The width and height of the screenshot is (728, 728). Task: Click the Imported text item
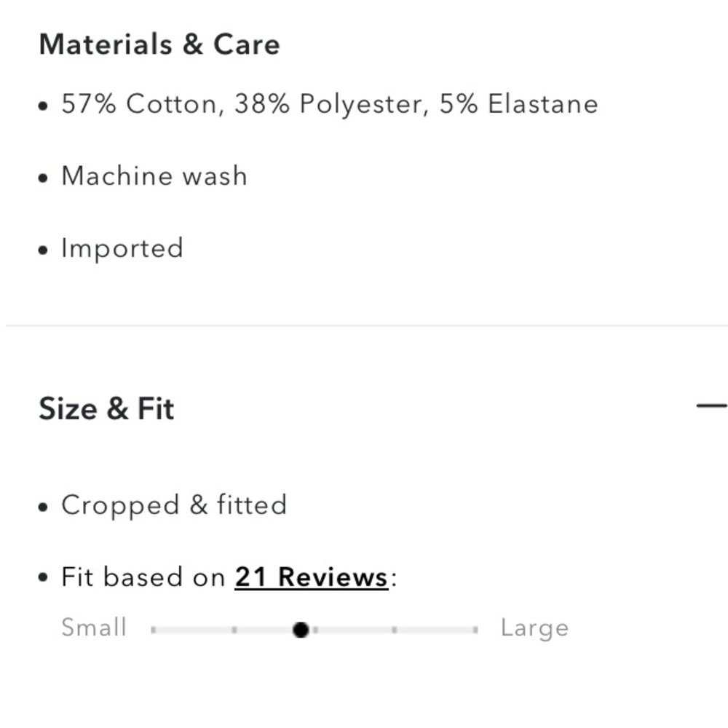tap(122, 249)
